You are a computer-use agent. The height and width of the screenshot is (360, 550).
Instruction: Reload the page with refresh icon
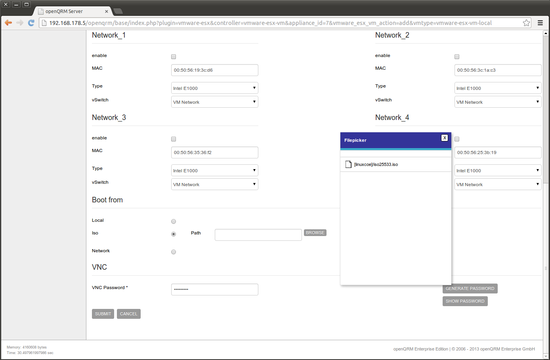coord(31,23)
